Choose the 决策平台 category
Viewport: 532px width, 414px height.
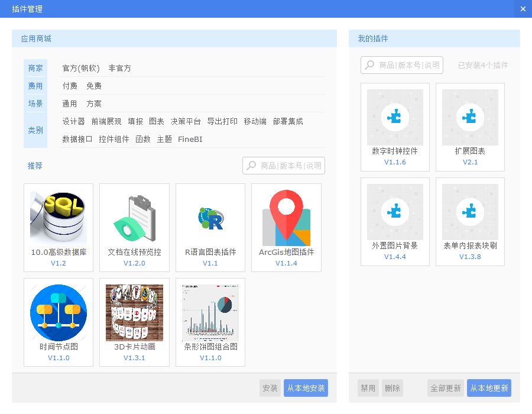(186, 121)
